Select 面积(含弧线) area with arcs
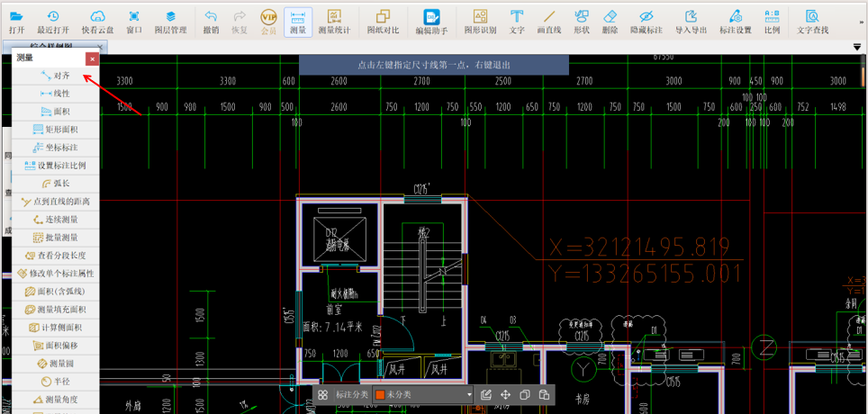Screen dimensions: 868x414 [55, 291]
